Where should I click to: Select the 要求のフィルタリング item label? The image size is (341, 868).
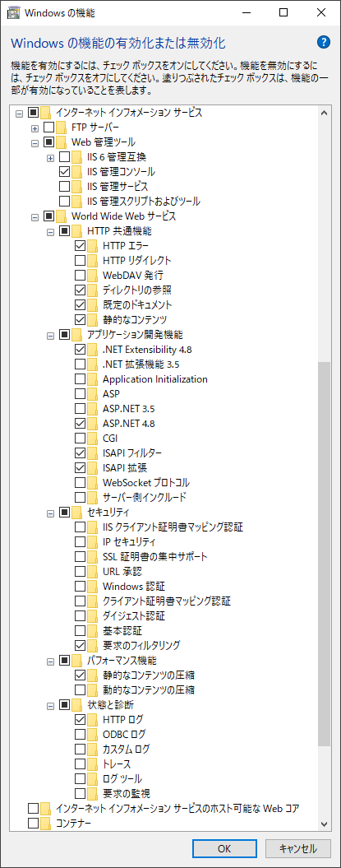(x=141, y=645)
